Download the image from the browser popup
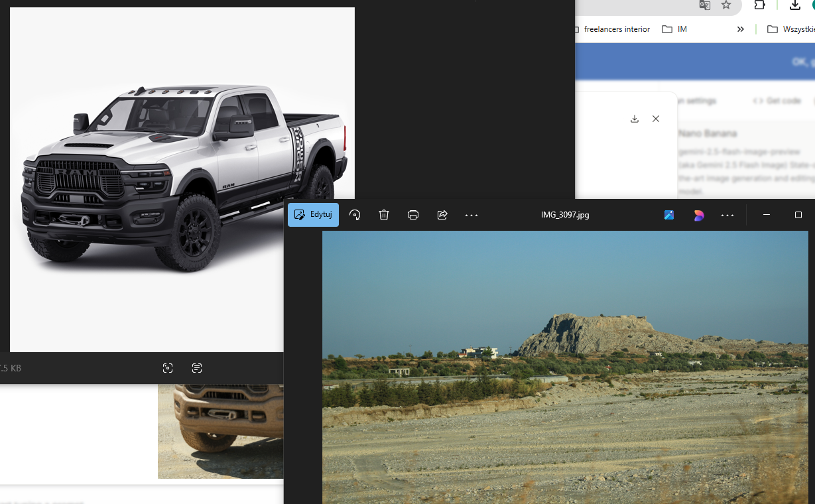This screenshot has width=815, height=504. pyautogui.click(x=635, y=119)
